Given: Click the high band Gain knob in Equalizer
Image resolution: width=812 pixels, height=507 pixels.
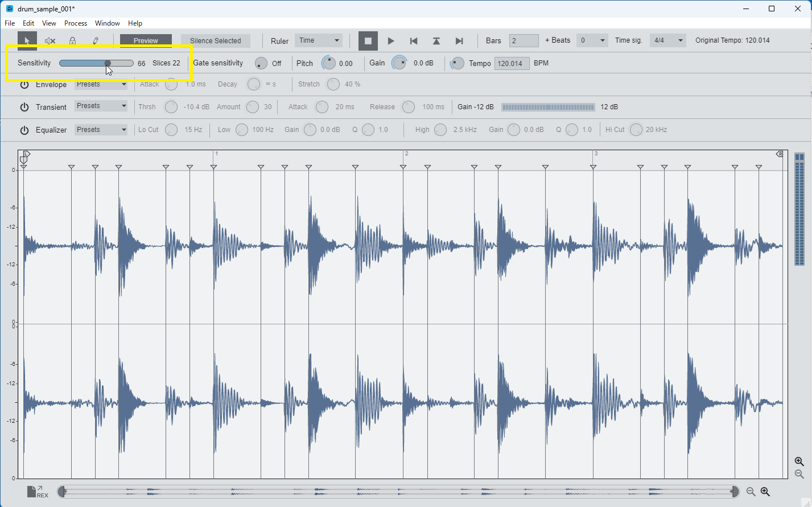Looking at the screenshot, I should (x=514, y=130).
